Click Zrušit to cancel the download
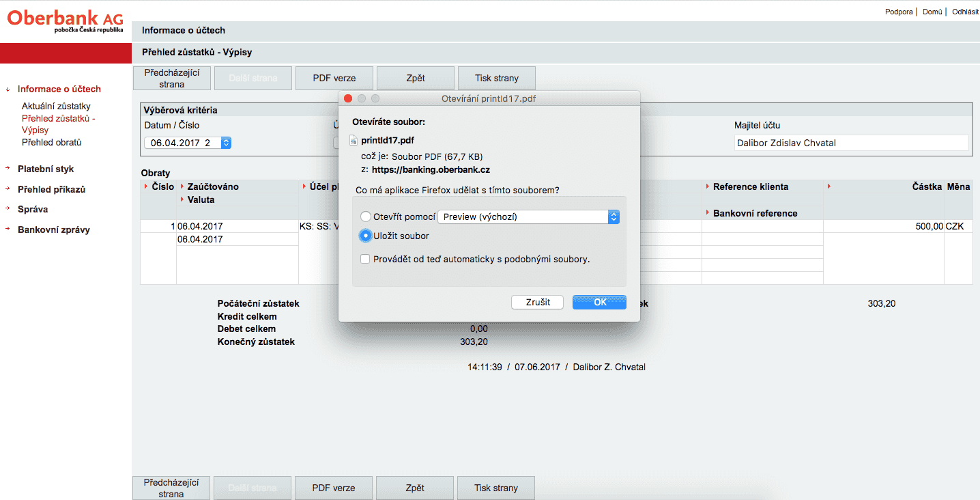The image size is (980, 500). pos(538,302)
